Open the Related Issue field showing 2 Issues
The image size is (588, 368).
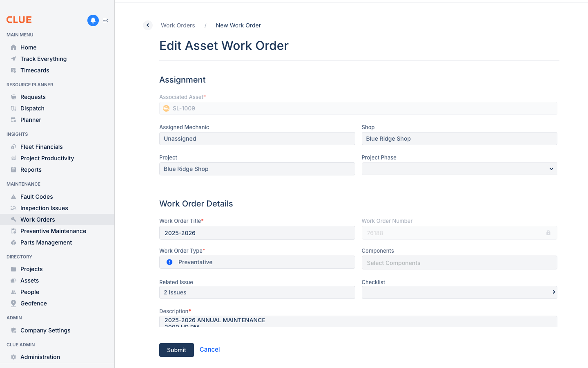point(257,292)
